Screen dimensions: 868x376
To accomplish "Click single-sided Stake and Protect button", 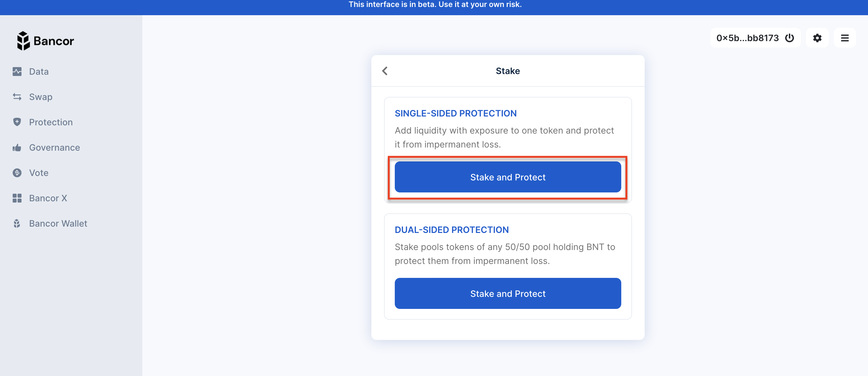I will 507,177.
